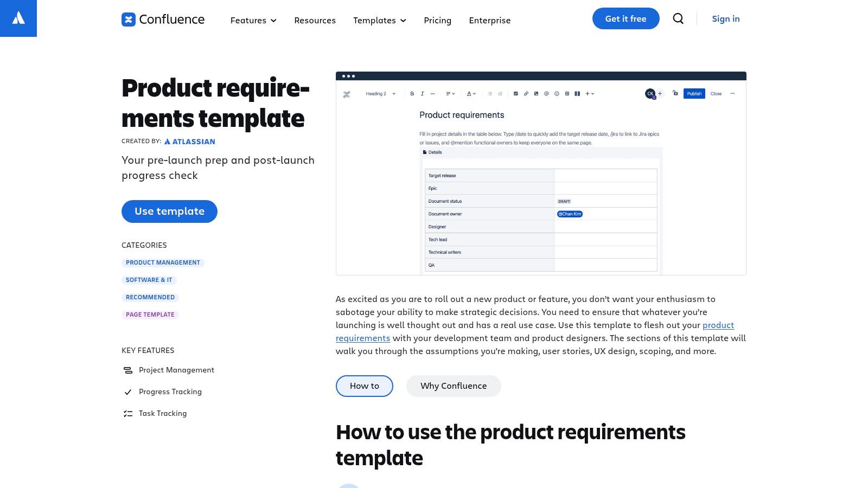Screen dimensions: 868x488
Task: Switch to the How to tab
Action: [365, 386]
